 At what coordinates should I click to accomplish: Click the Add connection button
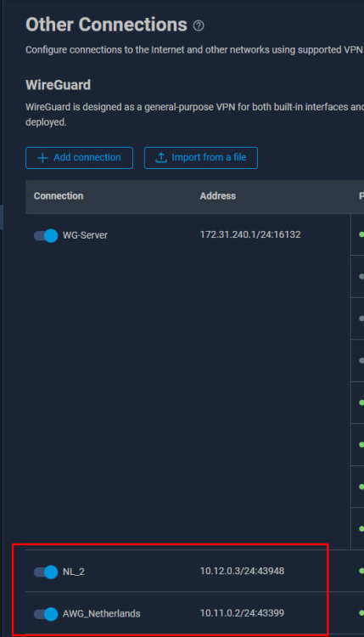tap(79, 158)
